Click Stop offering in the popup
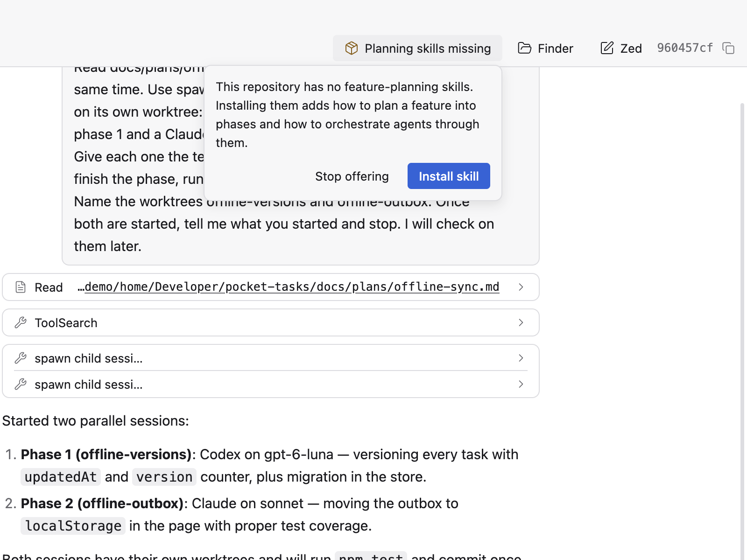The width and height of the screenshot is (747, 560). pos(352,176)
